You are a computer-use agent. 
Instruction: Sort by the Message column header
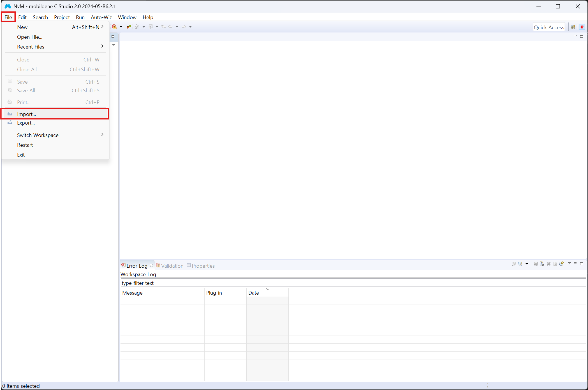(x=162, y=293)
